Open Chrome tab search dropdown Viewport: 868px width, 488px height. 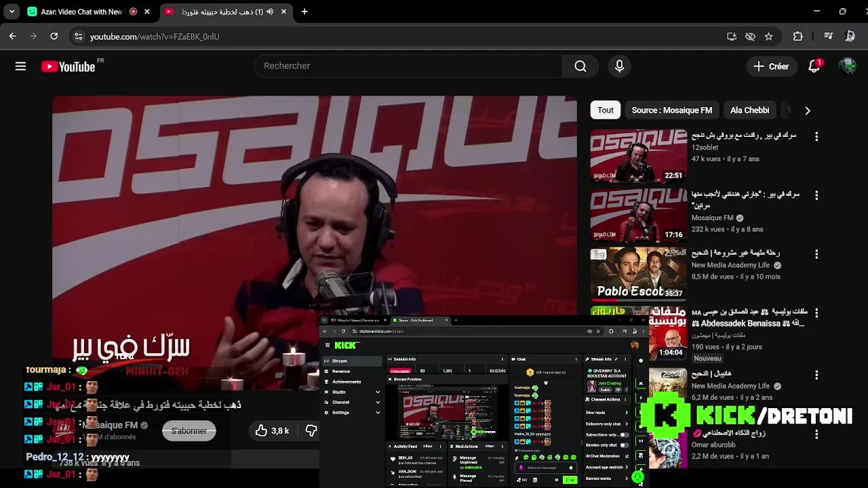pos(12,12)
